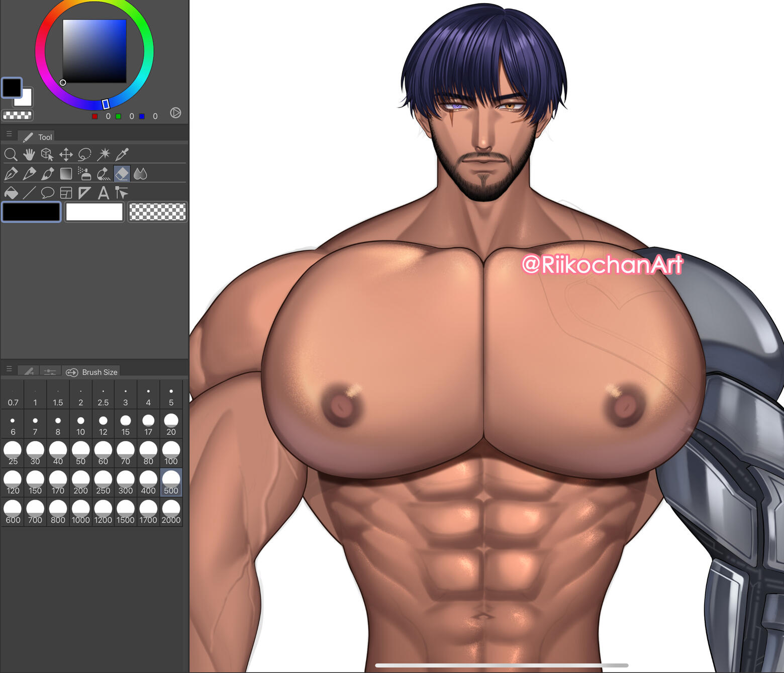Select the Zoom magnifier tool

(x=11, y=154)
